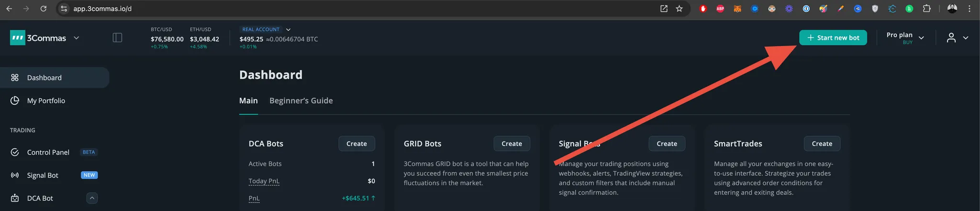Toggle the sidebar collapse icon

[x=117, y=38]
